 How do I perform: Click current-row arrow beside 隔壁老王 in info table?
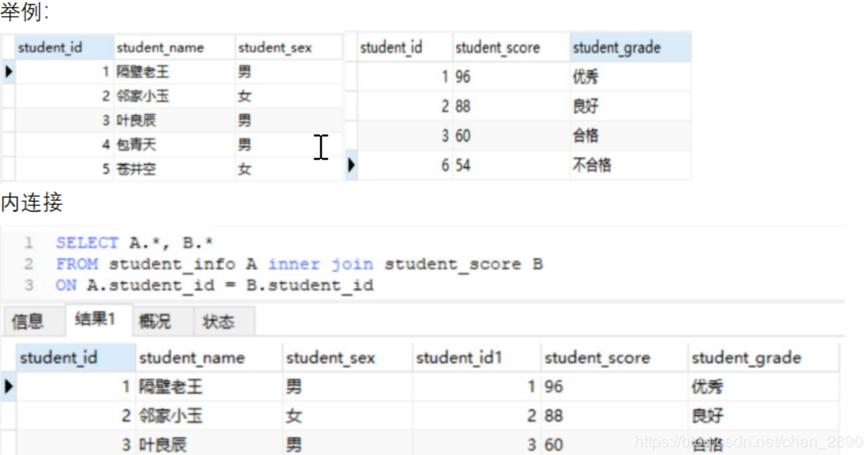pyautogui.click(x=8, y=71)
